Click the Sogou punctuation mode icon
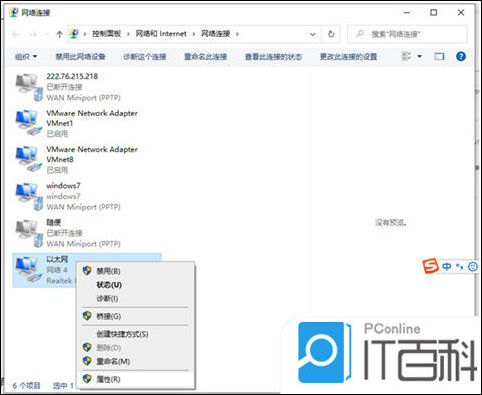Screen dimensions: 482x395 (x=460, y=266)
